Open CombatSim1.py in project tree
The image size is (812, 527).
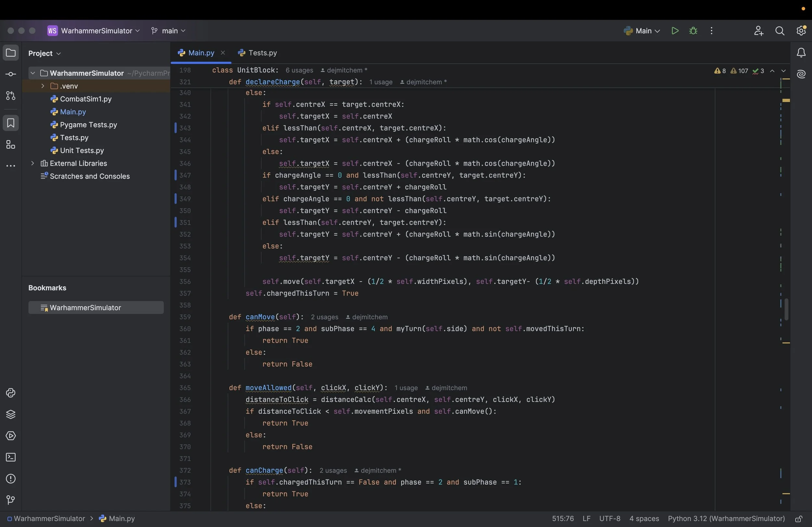point(85,99)
